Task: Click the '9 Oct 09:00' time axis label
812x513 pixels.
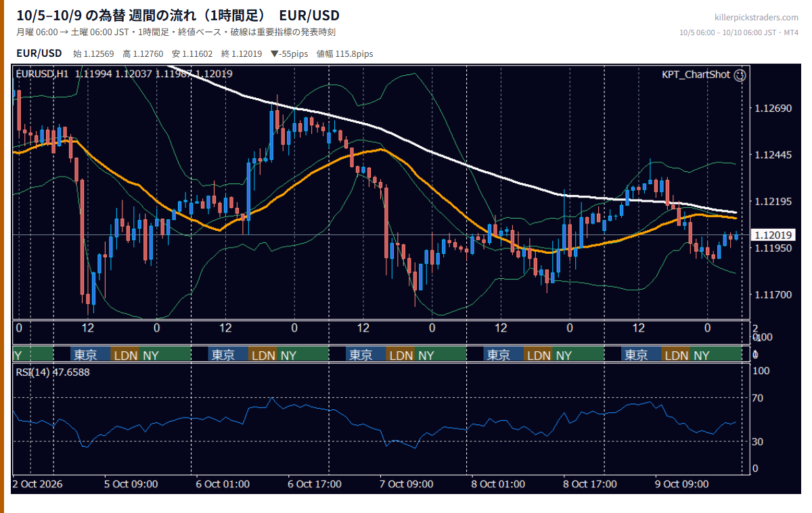Action: pyautogui.click(x=682, y=484)
